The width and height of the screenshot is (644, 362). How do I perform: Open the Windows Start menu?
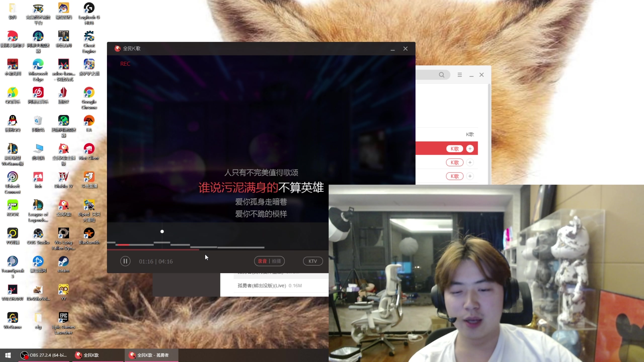8,355
